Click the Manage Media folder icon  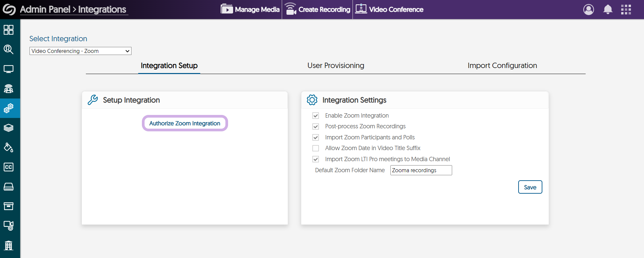click(227, 9)
